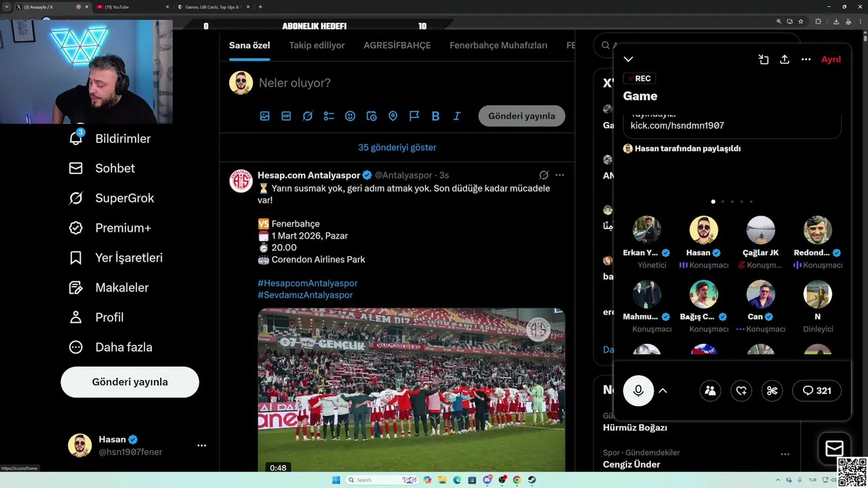This screenshot has height=488, width=868.
Task: Open options for Cengiz Ünder trend
Action: pyautogui.click(x=785, y=453)
